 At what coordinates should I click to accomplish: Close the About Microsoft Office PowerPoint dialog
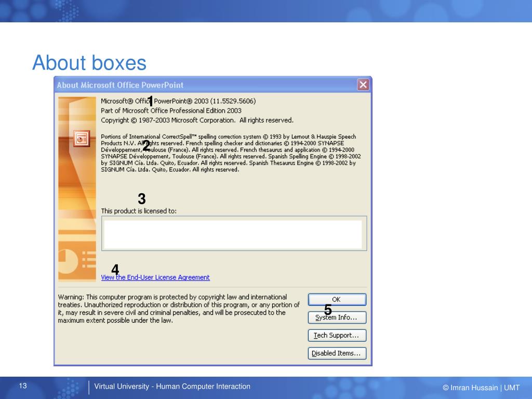[363, 85]
